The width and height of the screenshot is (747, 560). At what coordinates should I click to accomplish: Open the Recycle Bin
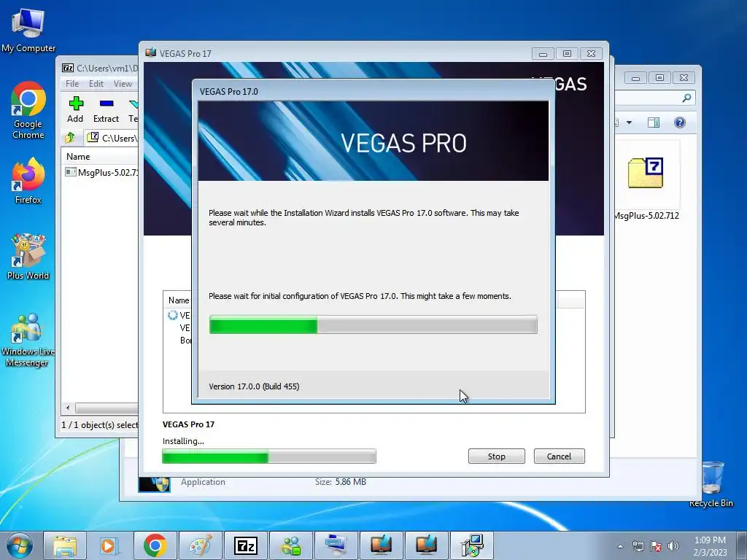pos(711,484)
